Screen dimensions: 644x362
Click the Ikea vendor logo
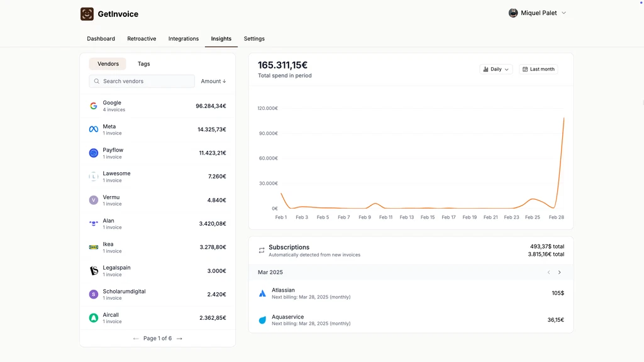(x=94, y=247)
